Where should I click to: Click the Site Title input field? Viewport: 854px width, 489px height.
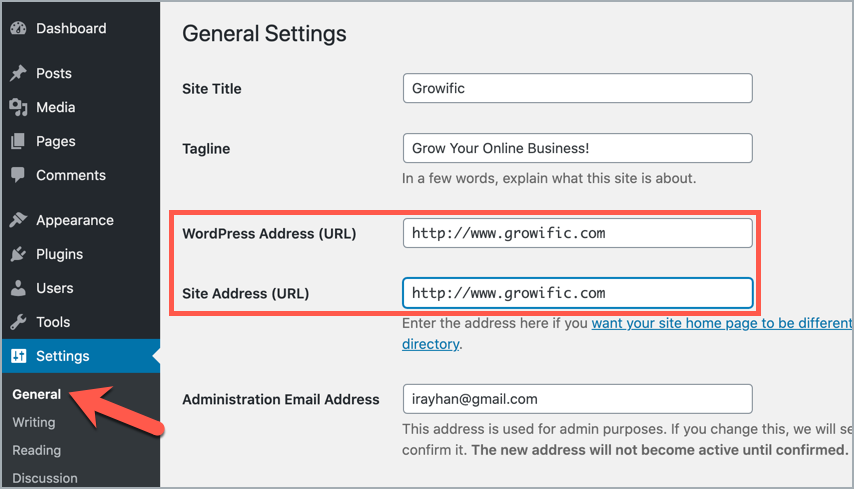577,88
